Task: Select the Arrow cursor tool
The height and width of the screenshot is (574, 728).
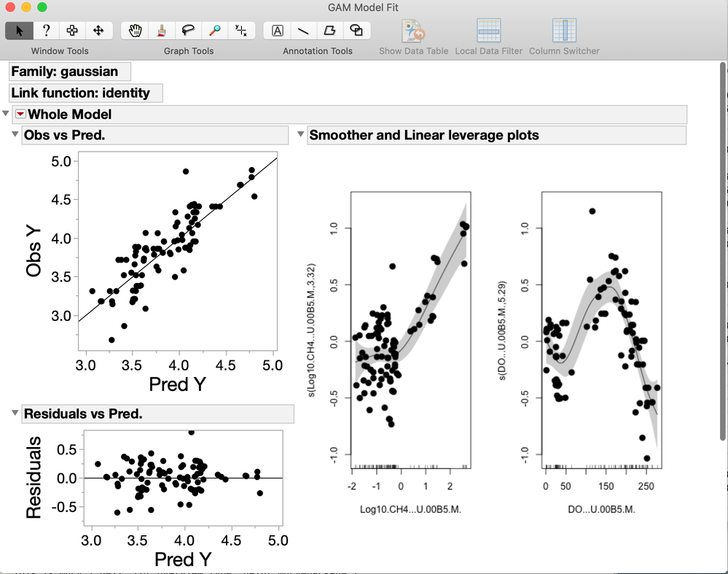Action: [x=20, y=31]
